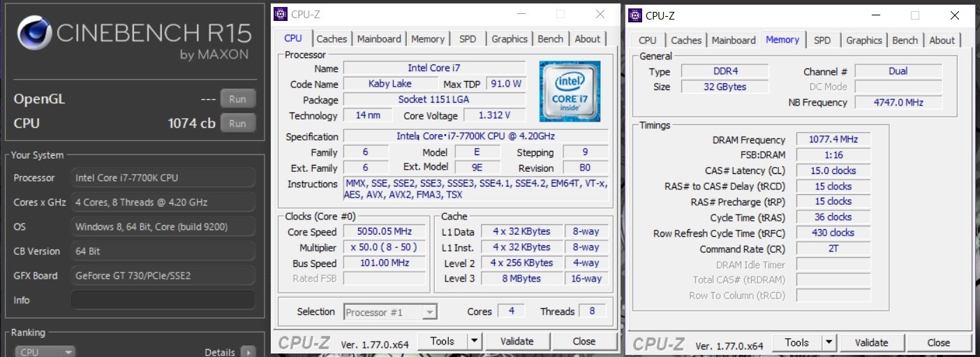The width and height of the screenshot is (980, 357).
Task: Click Close in the right CPU-Z window
Action: click(938, 342)
